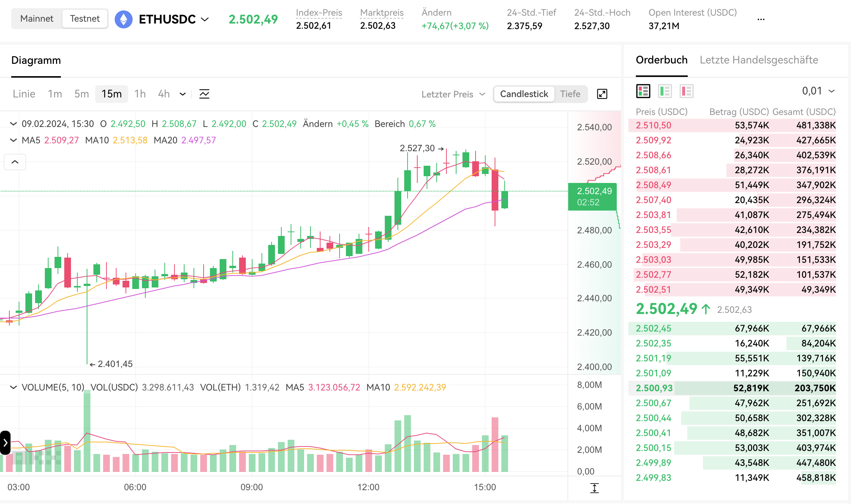Screen dimensions: 851x504
Task: Show asks-only orderbook view
Action: pyautogui.click(x=687, y=91)
